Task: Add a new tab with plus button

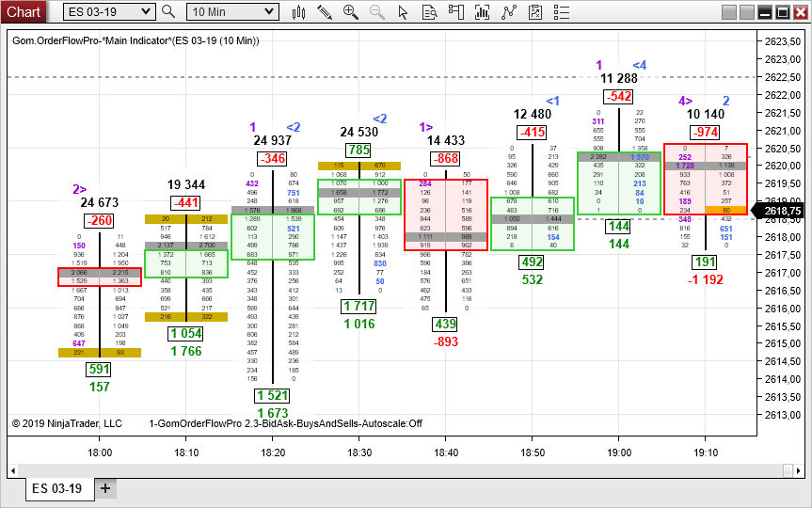Action: click(x=105, y=488)
